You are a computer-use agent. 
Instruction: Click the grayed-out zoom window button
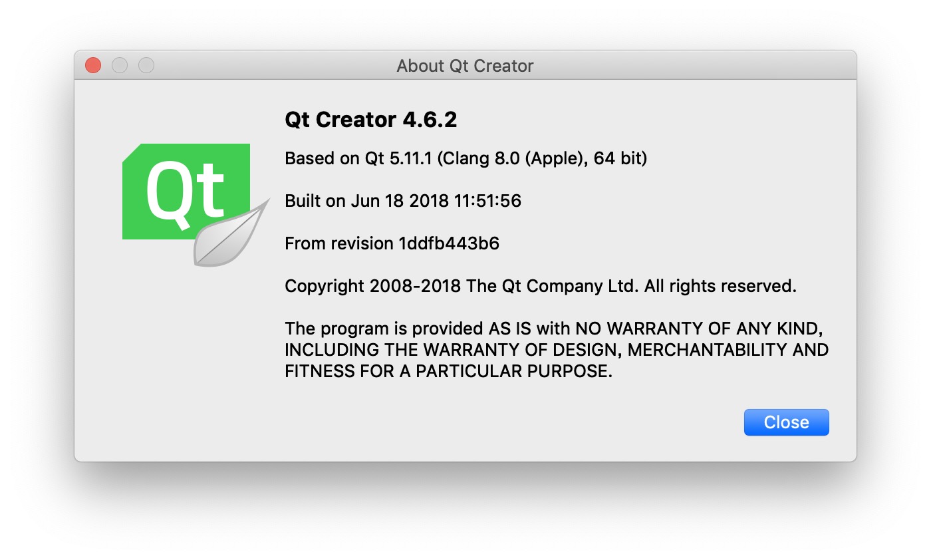(x=146, y=65)
